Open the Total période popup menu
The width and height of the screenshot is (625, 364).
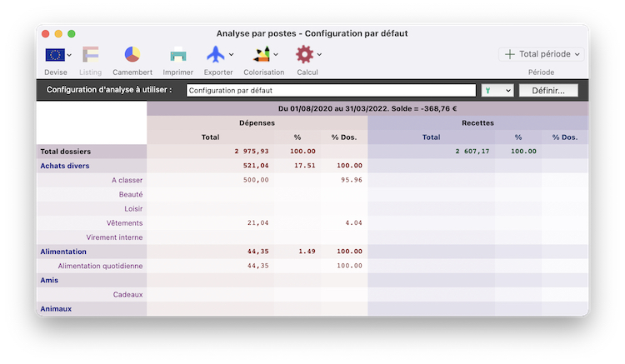pos(542,54)
